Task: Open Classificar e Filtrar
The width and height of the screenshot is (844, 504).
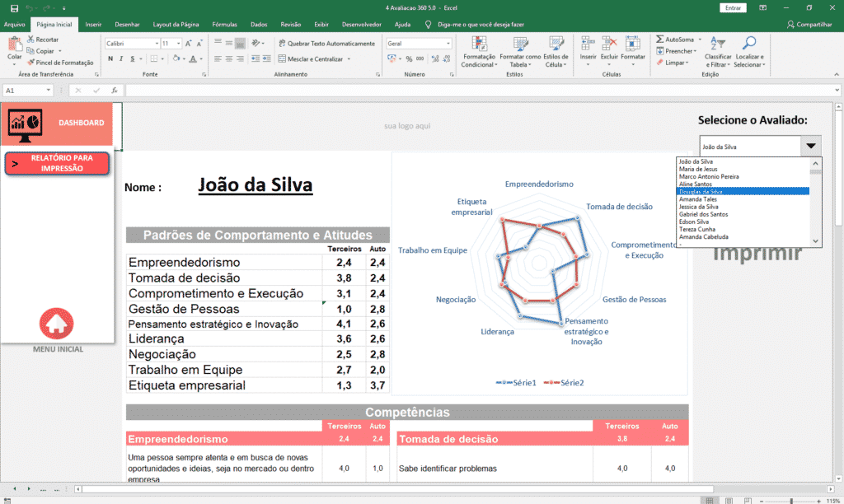Action: coord(718,52)
